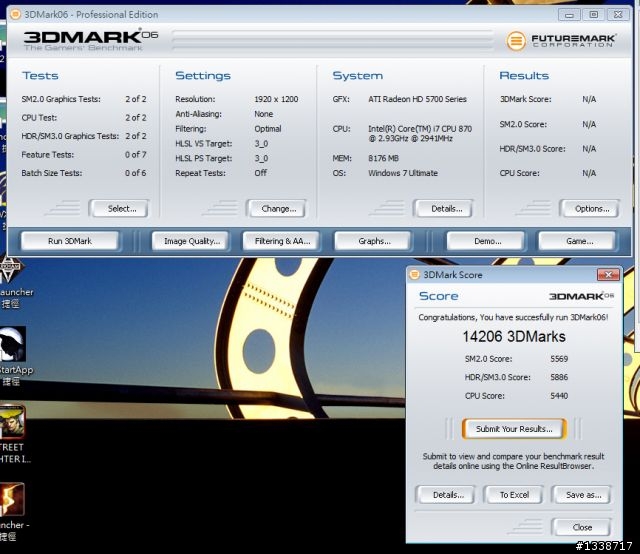Click Submit Your Results... button

(514, 429)
